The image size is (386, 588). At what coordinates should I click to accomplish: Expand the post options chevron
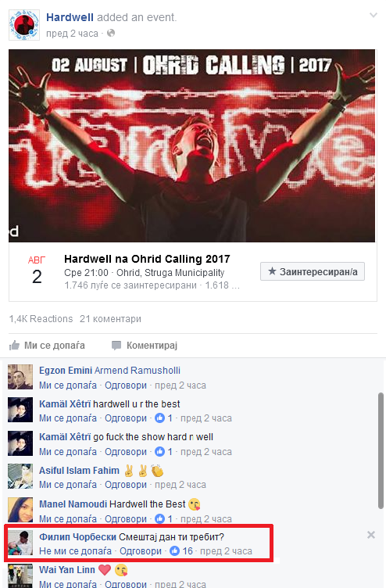[x=373, y=16]
